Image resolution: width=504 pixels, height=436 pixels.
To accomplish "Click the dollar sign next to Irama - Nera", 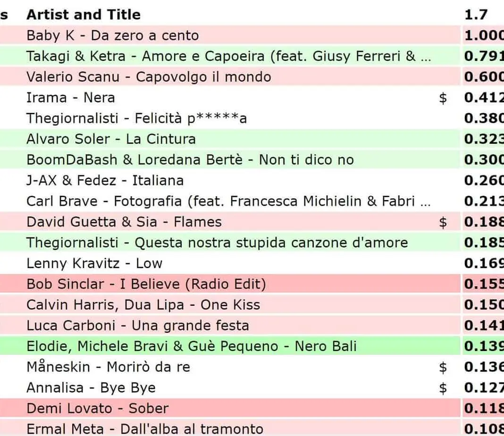I will (443, 98).
